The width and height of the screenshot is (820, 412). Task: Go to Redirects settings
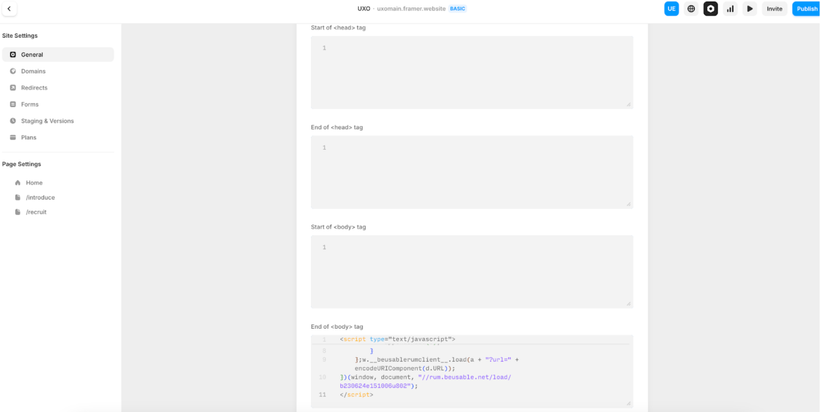(x=34, y=88)
